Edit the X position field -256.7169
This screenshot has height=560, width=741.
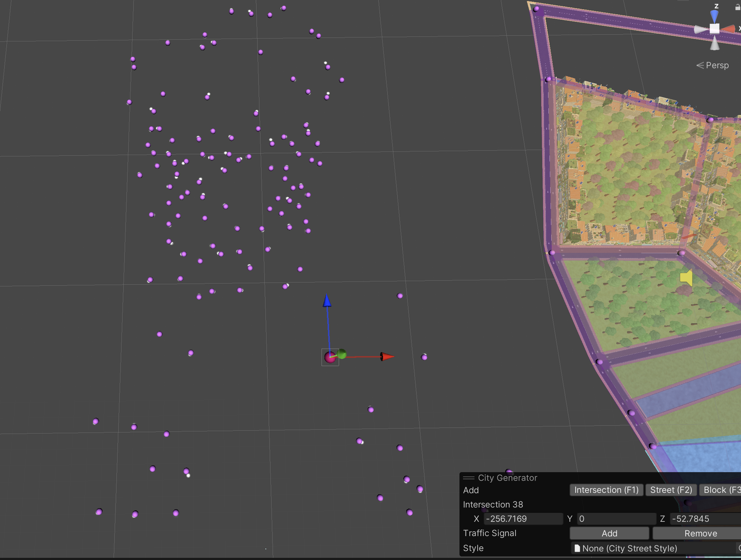523,519
